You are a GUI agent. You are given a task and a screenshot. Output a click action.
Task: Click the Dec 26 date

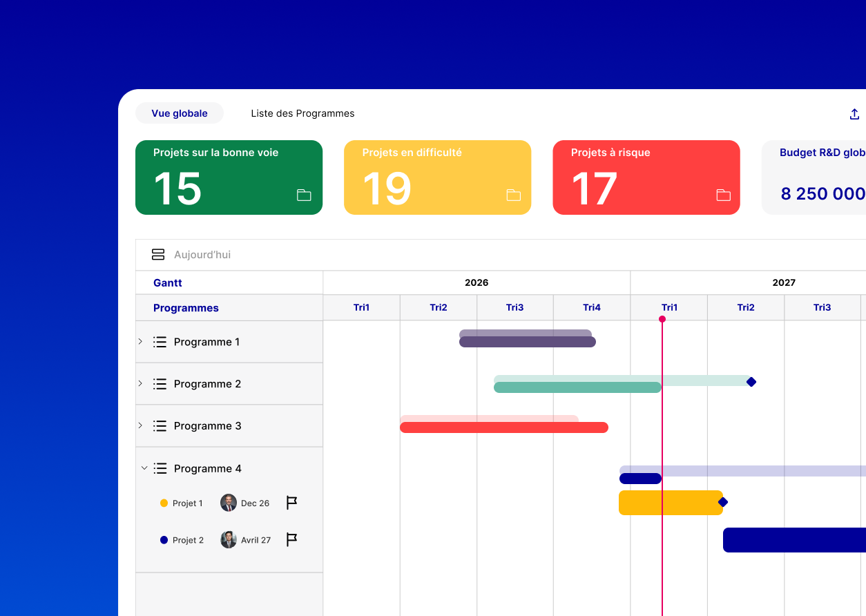pyautogui.click(x=255, y=503)
